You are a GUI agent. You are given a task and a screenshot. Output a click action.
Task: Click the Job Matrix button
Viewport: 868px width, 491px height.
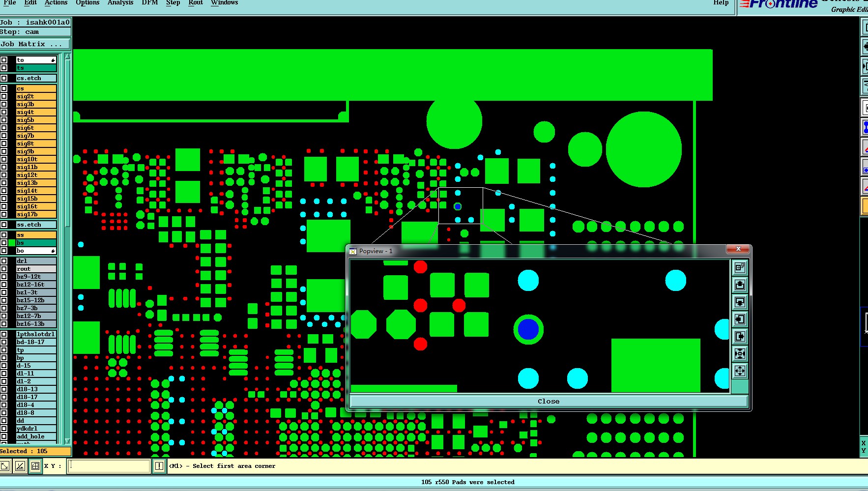click(35, 44)
